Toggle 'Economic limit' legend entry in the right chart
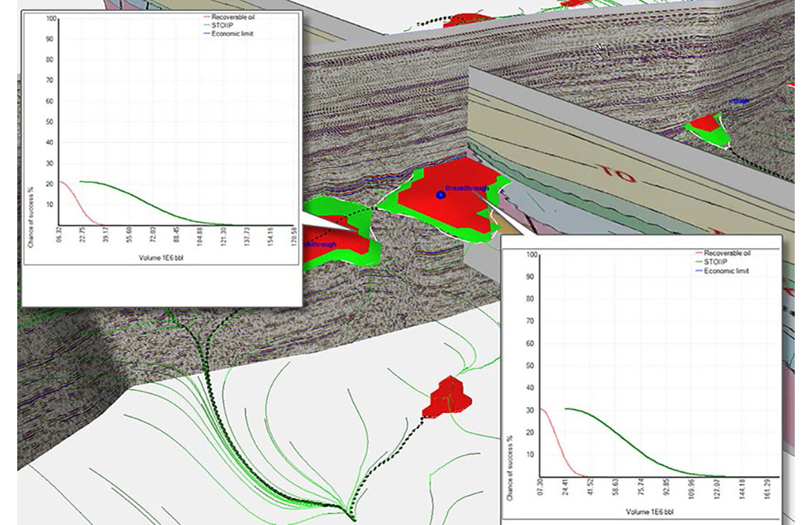The height and width of the screenshot is (525, 812). click(726, 271)
